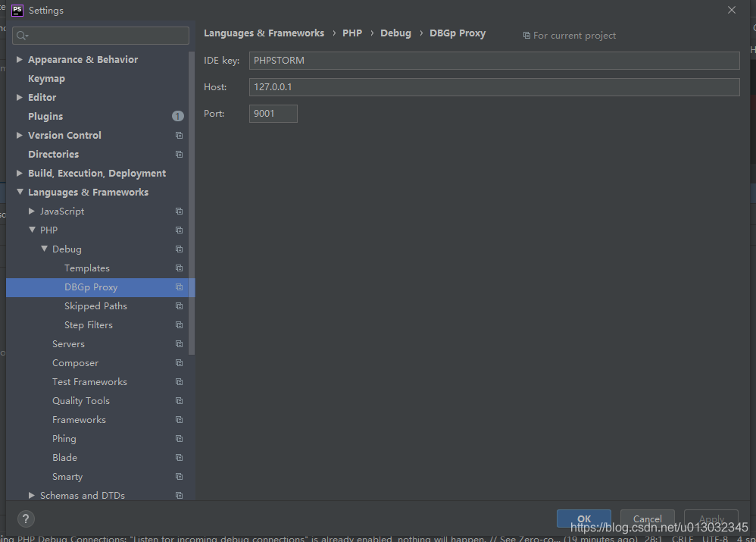Select the Templates page under Debug
756x542 pixels.
point(87,268)
